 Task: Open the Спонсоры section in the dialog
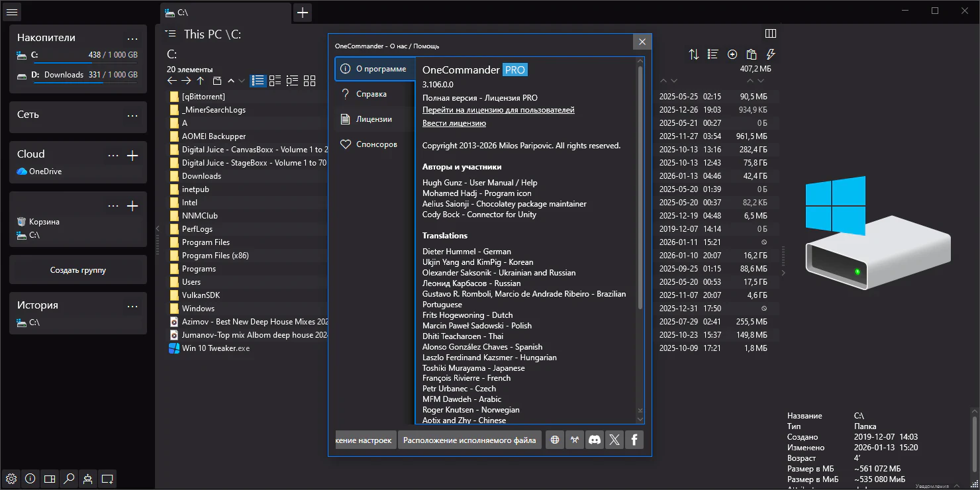(376, 144)
